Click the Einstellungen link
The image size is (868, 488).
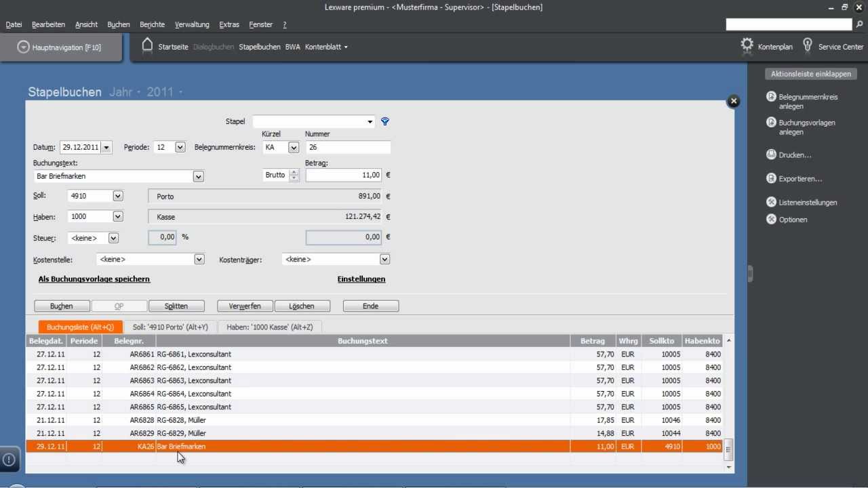pyautogui.click(x=361, y=279)
